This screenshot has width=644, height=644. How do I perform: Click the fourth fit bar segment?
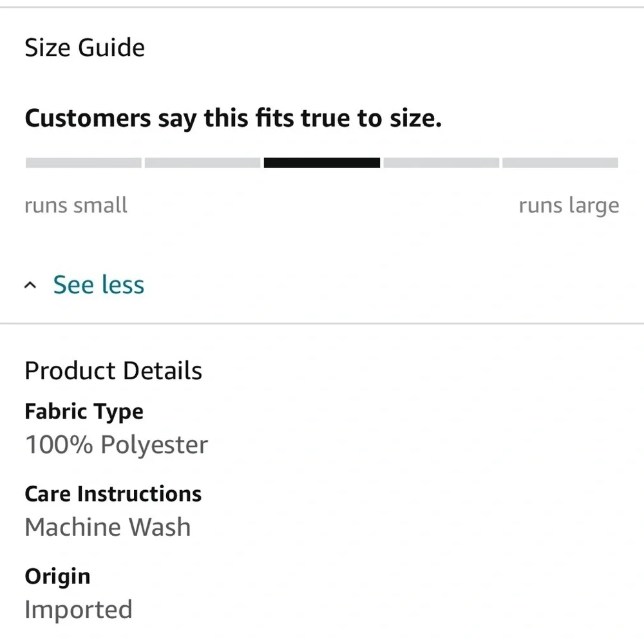(441, 163)
